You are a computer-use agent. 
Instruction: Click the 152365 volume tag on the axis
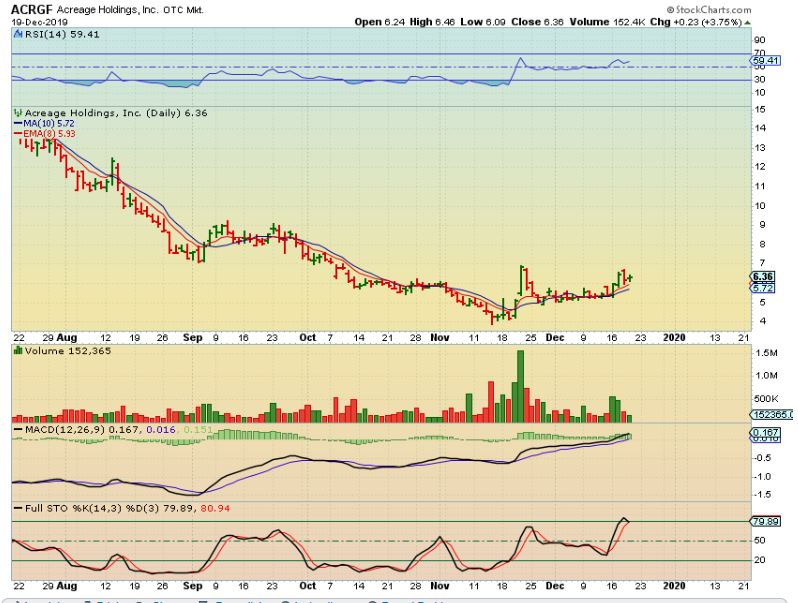coord(771,415)
